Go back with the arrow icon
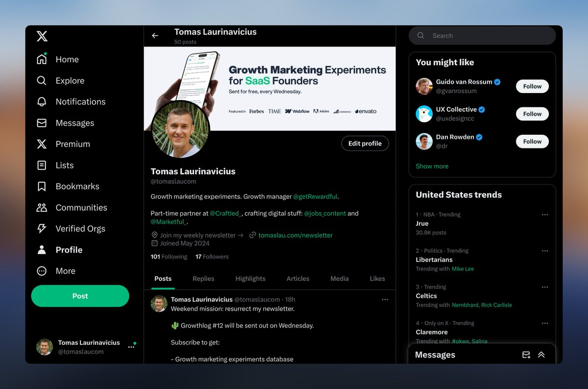The width and height of the screenshot is (588, 389). 155,36
